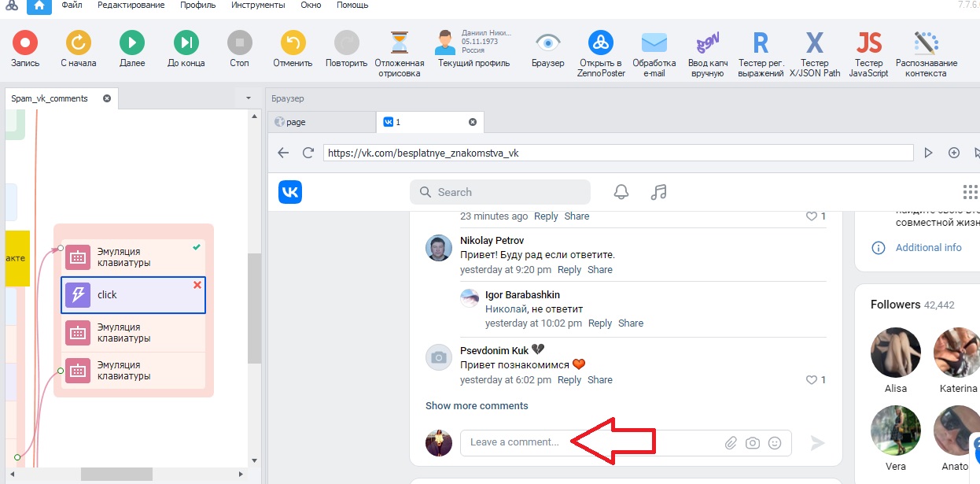The height and width of the screenshot is (484, 980).
Task: Select the checked Эмуляция клавиатуры block
Action: [134, 257]
